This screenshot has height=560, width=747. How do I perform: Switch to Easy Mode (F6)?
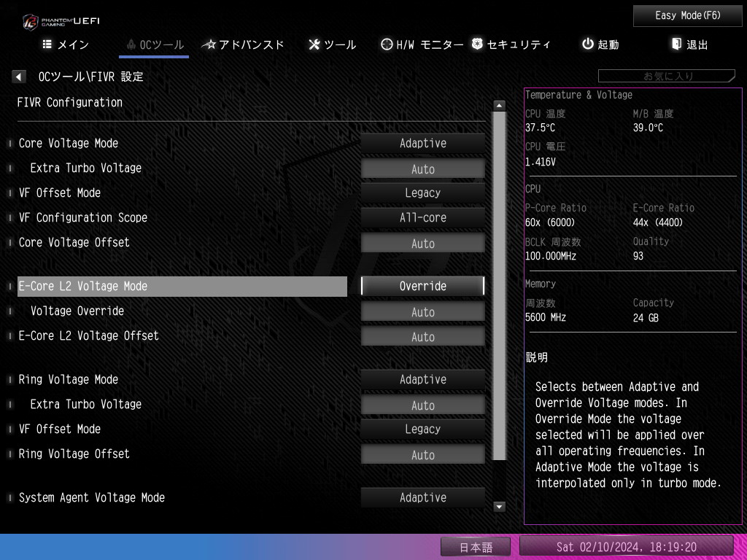(687, 15)
